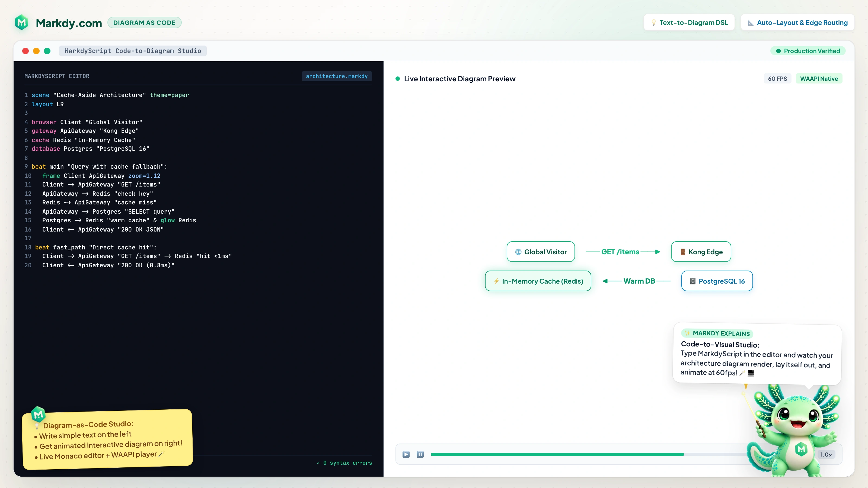Click the MARKDY EXPLAINS label
This screenshot has width=868, height=488.
tap(721, 333)
